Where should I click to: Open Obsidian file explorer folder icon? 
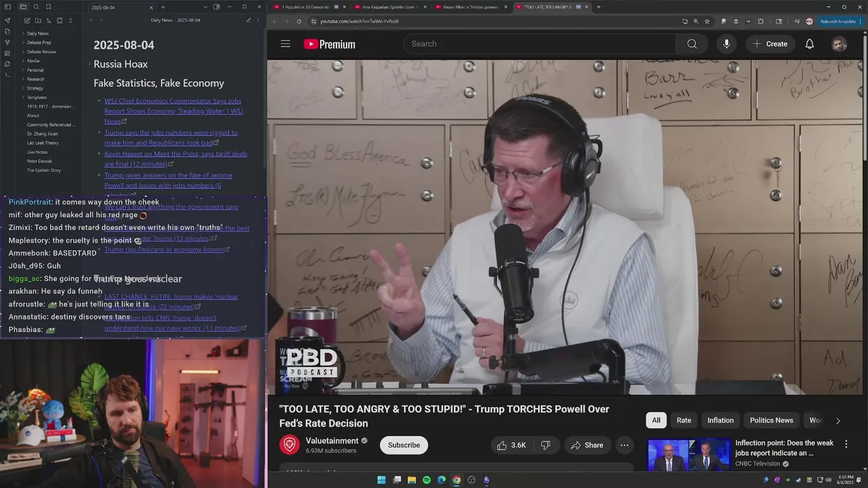23,7
